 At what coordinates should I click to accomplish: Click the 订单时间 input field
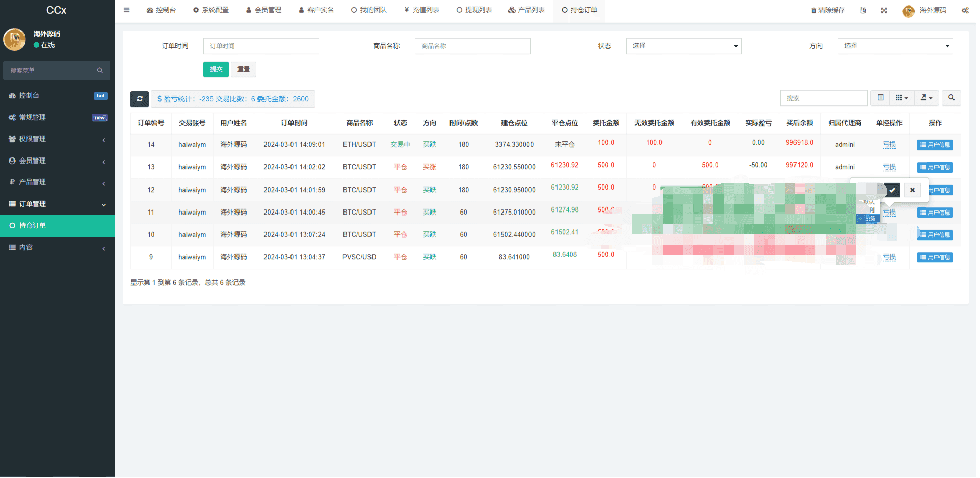tap(261, 46)
